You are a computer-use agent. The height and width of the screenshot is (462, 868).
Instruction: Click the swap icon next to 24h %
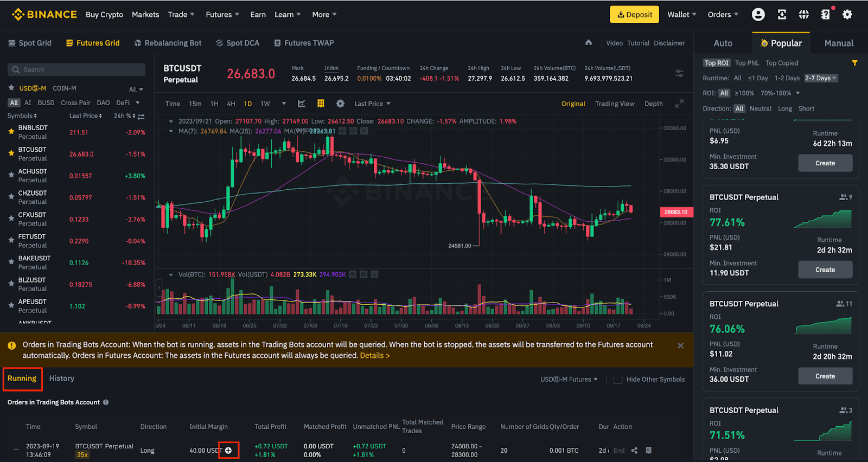click(x=141, y=116)
